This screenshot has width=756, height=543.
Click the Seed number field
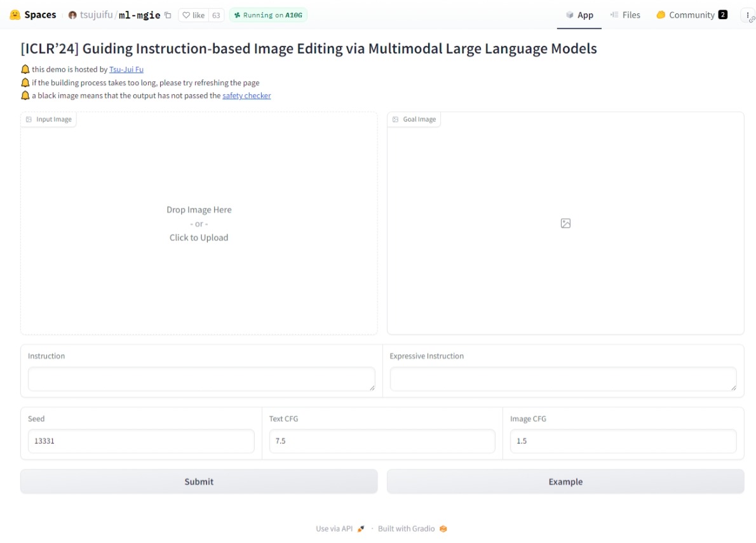(x=141, y=441)
